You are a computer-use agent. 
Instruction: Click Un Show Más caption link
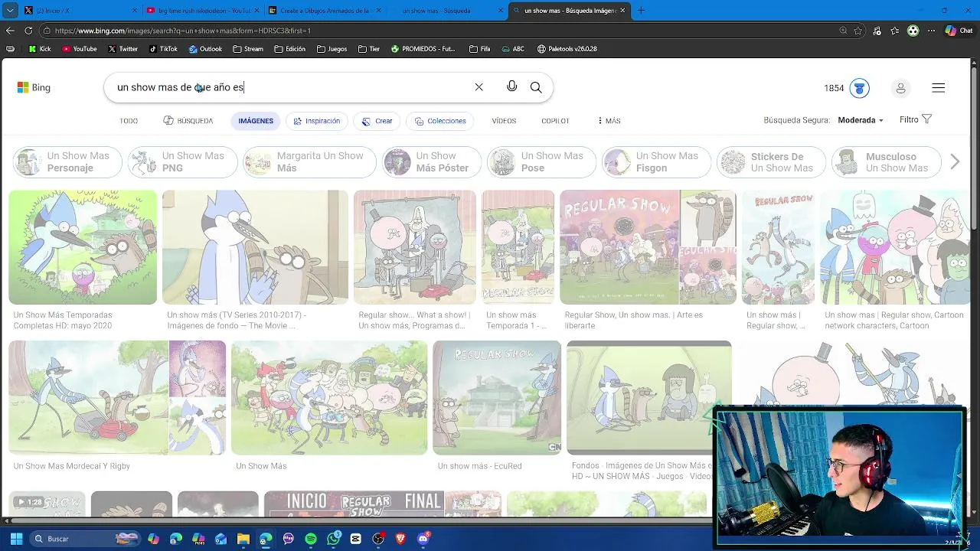pyautogui.click(x=261, y=466)
